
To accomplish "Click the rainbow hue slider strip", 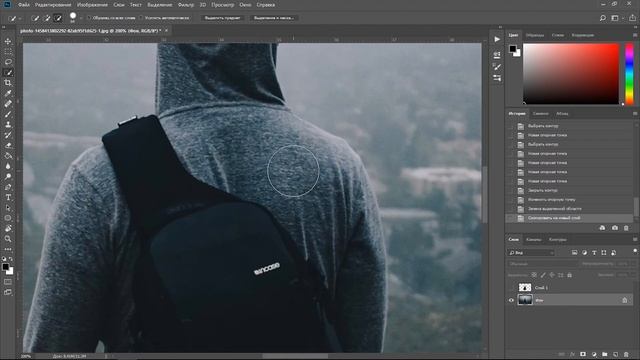I will (629, 73).
